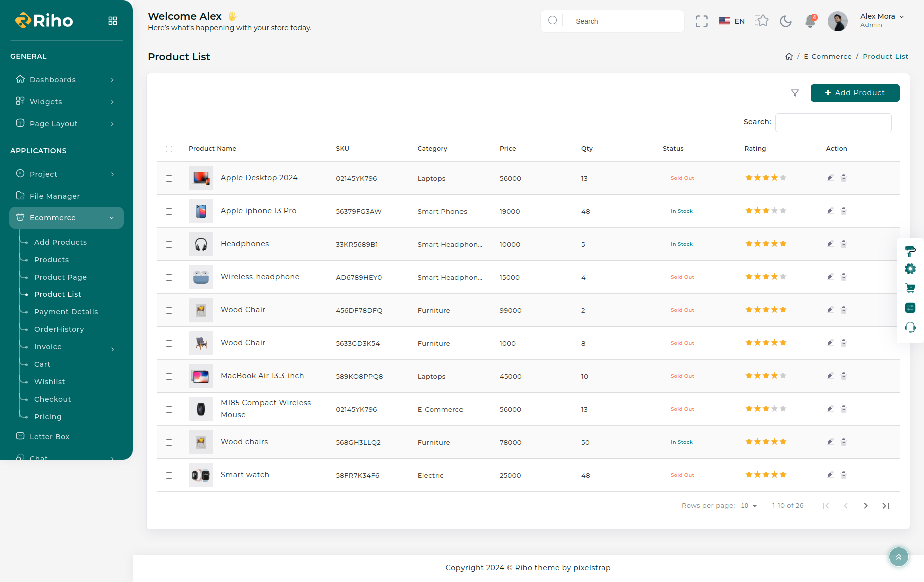Open Payment Details in sidebar
Screen dimensions: 924x582
pos(66,312)
